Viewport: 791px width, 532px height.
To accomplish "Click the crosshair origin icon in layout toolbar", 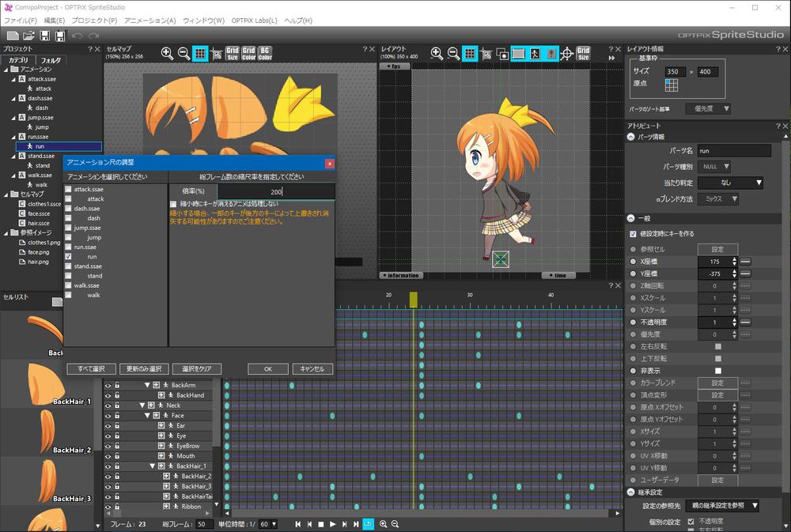I will click(566, 54).
